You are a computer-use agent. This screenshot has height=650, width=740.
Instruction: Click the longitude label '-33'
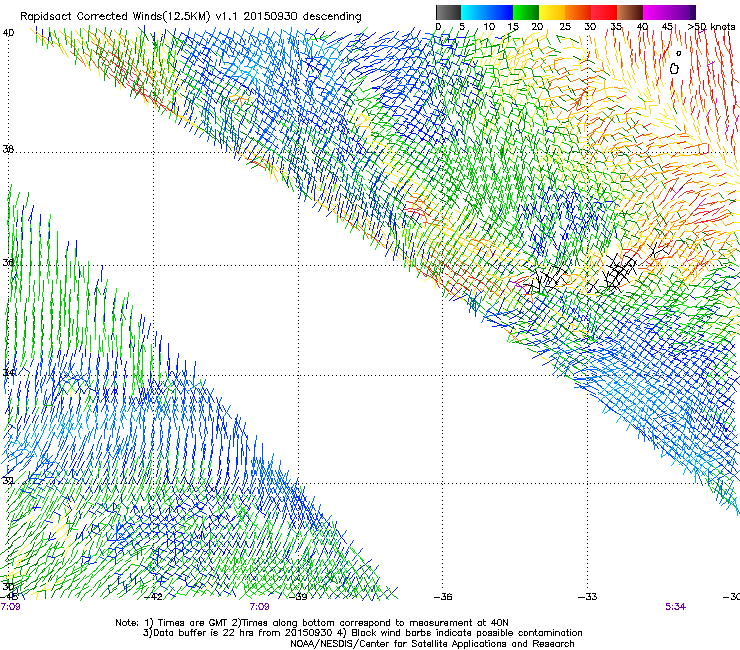[588, 596]
